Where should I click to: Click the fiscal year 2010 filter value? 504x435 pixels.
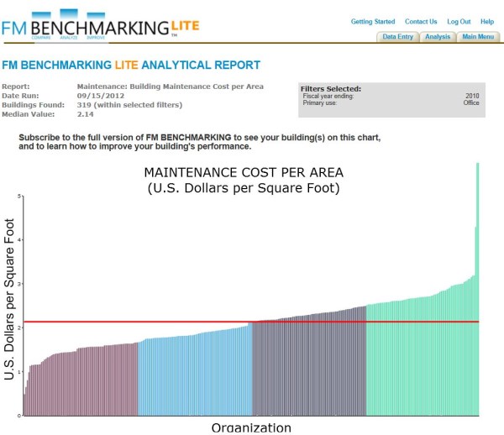(x=472, y=96)
